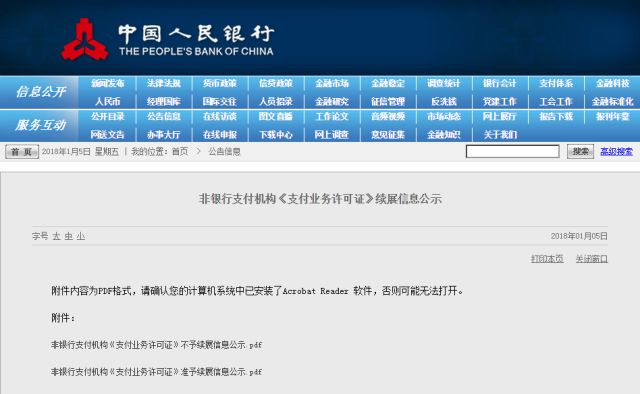Click the search input field
Screen dimensions: 640x394
coord(513,151)
